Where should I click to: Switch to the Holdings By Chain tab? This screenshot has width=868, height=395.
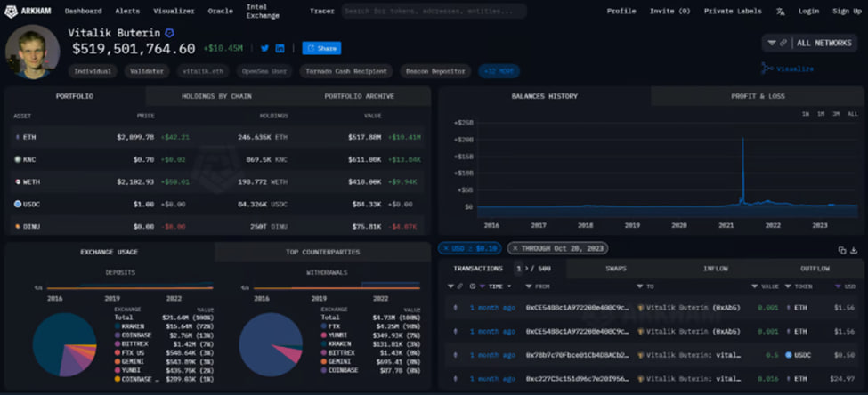point(216,96)
